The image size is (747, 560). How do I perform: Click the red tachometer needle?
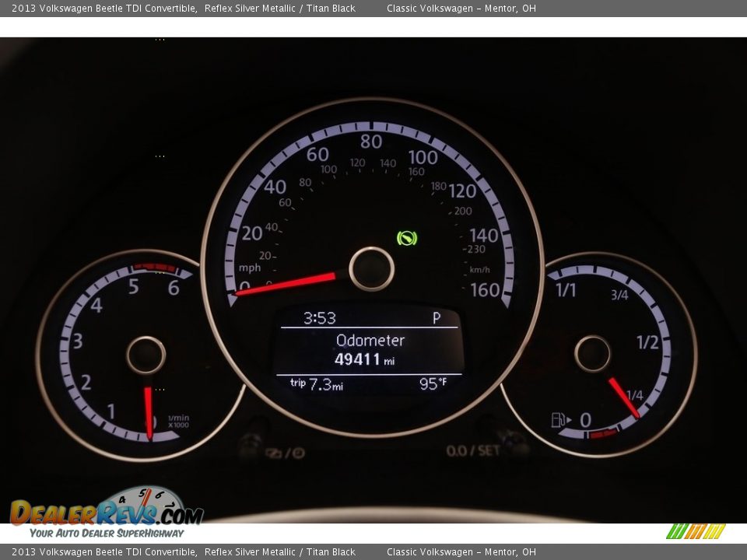coord(148,412)
